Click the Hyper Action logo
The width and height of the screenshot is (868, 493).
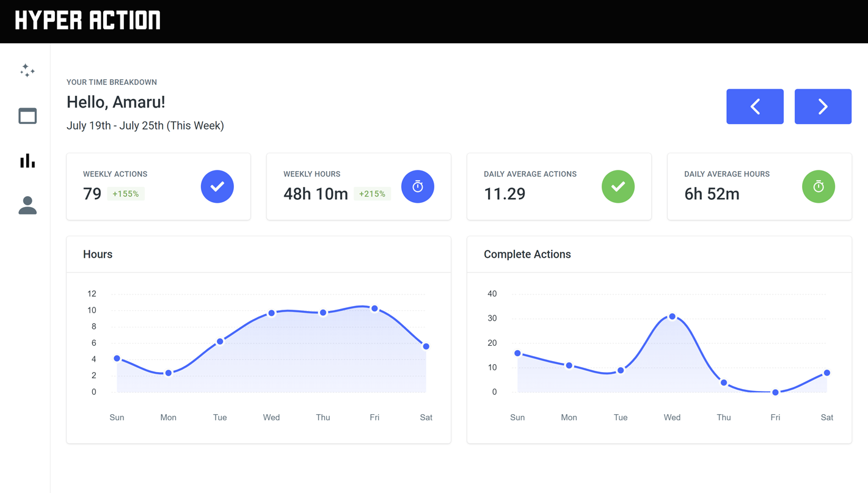click(88, 21)
